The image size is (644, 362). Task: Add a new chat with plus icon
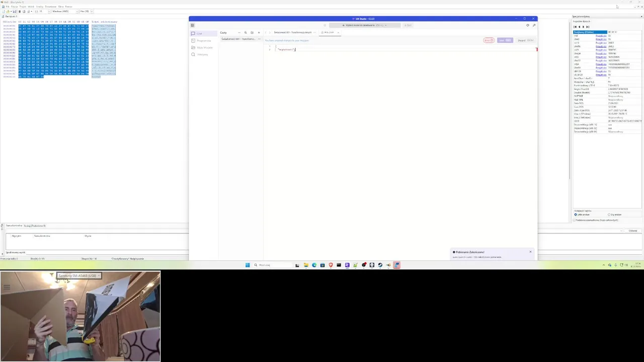pos(259,33)
